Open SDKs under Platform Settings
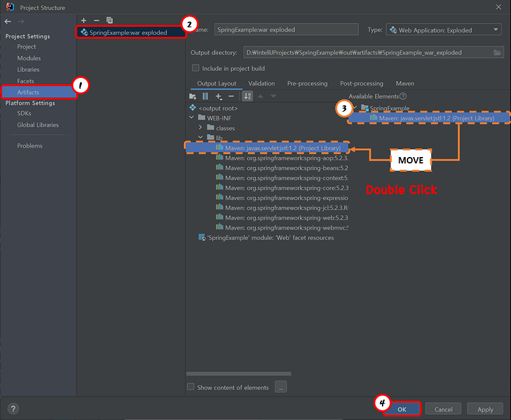 pyautogui.click(x=24, y=114)
